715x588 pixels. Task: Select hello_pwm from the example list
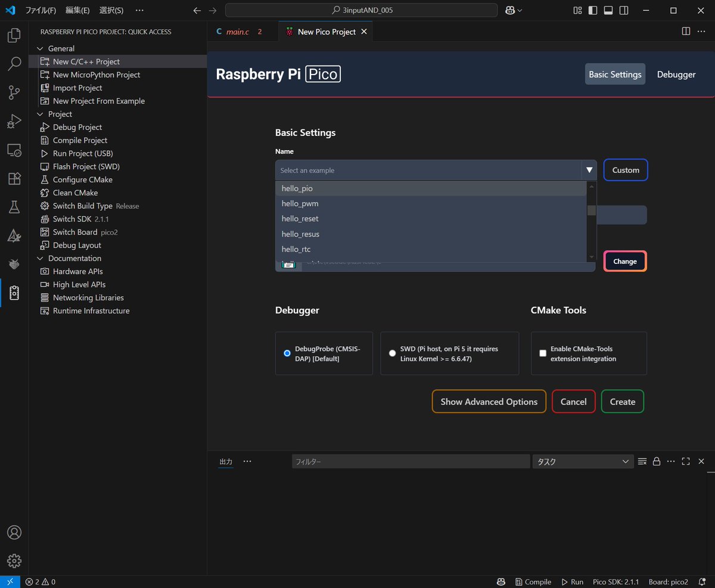coord(300,203)
